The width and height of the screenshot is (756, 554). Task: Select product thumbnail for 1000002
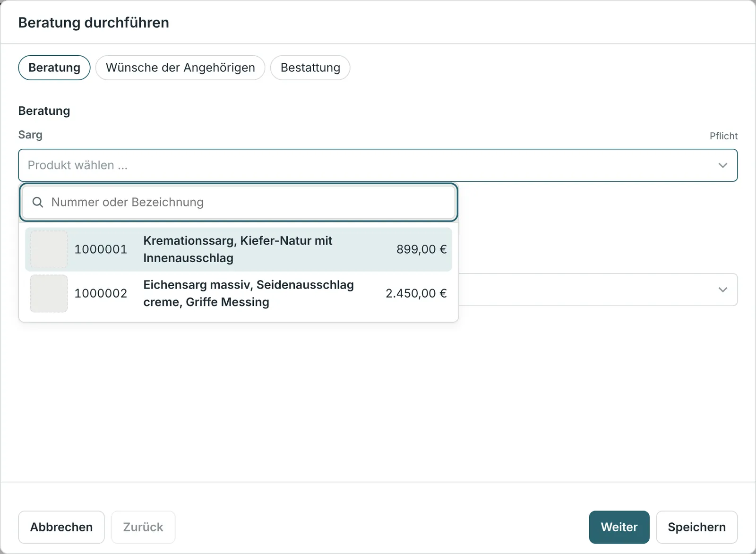pos(49,293)
